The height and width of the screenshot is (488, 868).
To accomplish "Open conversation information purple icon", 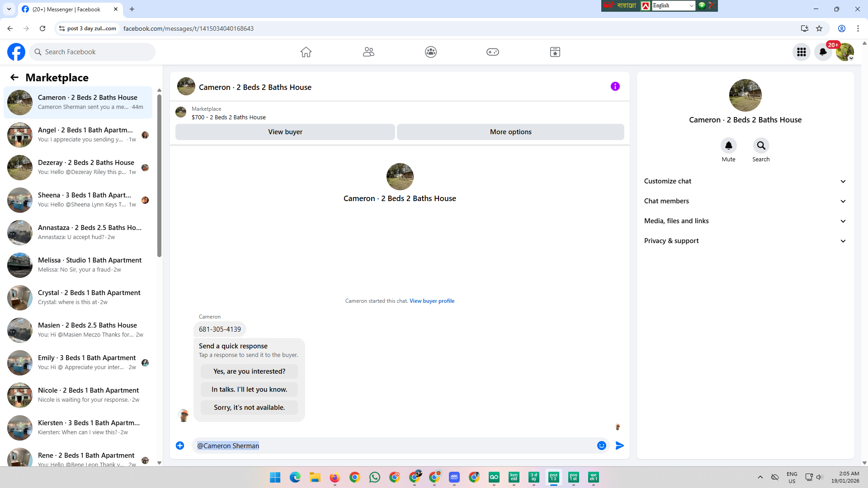I will 615,86.
